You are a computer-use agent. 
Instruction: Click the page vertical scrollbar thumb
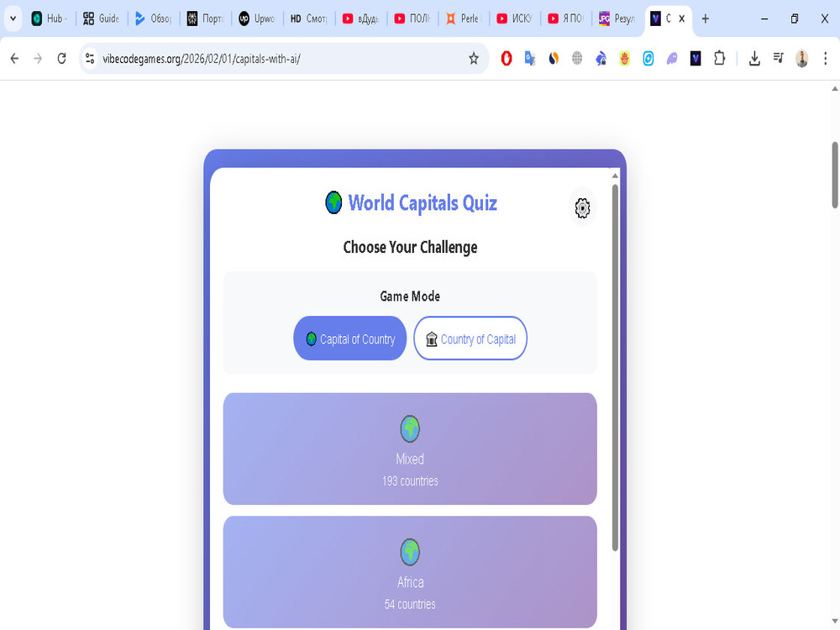pyautogui.click(x=835, y=175)
